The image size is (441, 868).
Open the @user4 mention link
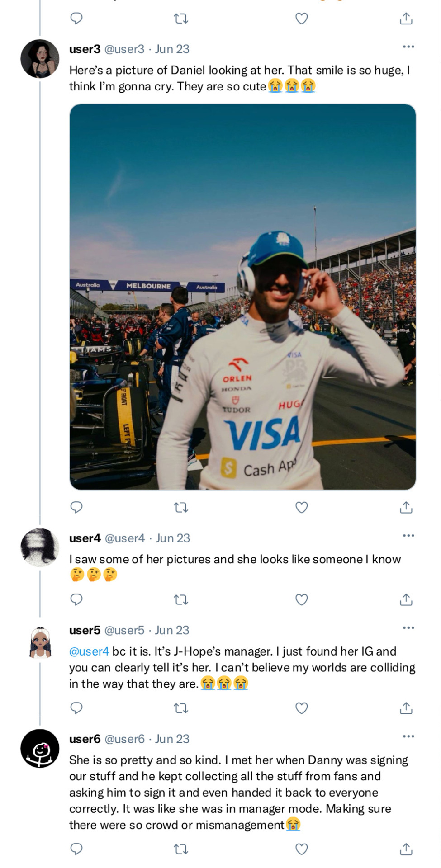[89, 651]
